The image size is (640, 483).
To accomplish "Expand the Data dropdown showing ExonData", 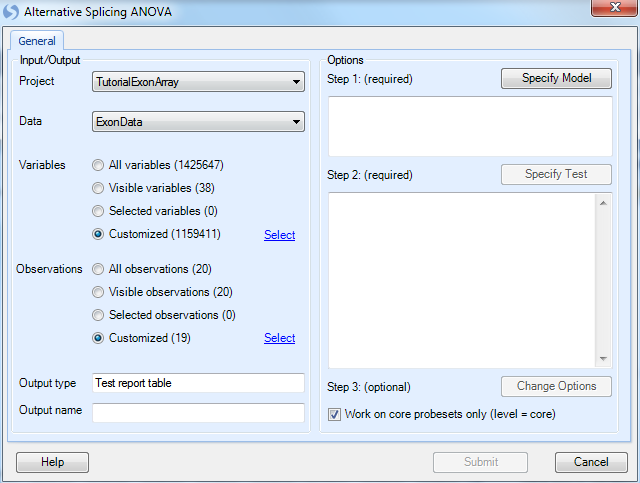I will [x=198, y=122].
